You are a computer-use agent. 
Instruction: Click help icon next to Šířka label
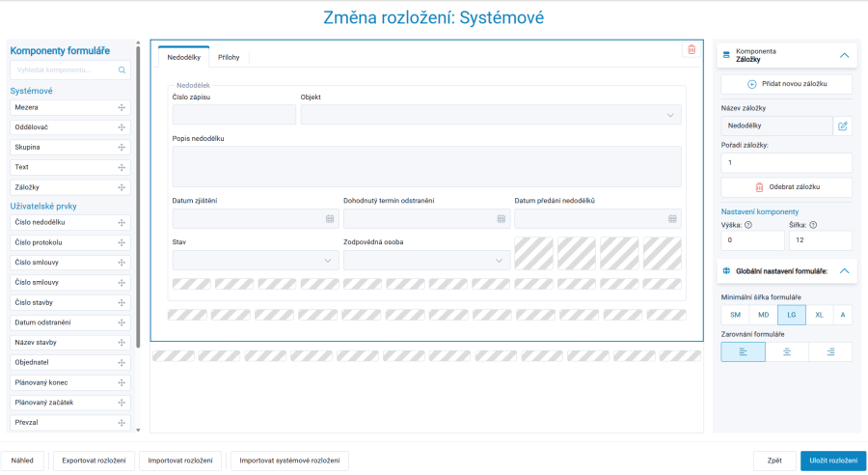tap(813, 225)
